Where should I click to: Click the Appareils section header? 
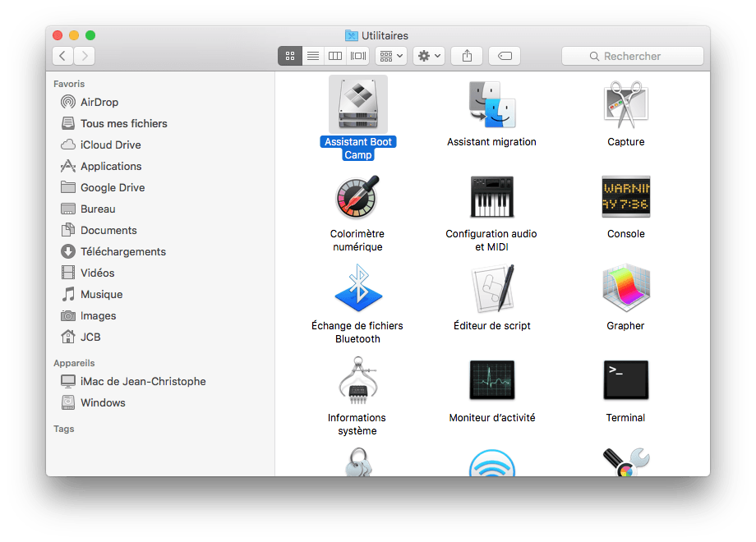(x=74, y=363)
